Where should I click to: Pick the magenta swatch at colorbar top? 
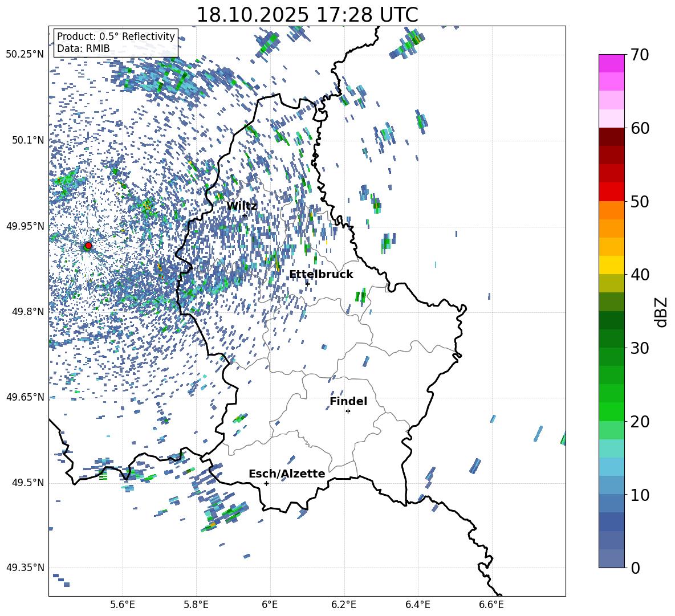click(x=612, y=63)
